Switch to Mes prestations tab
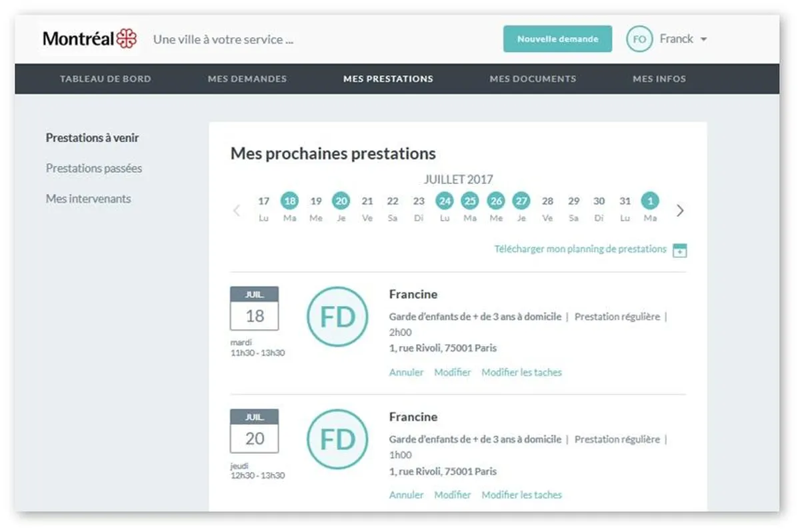The image size is (800, 532). click(x=388, y=79)
